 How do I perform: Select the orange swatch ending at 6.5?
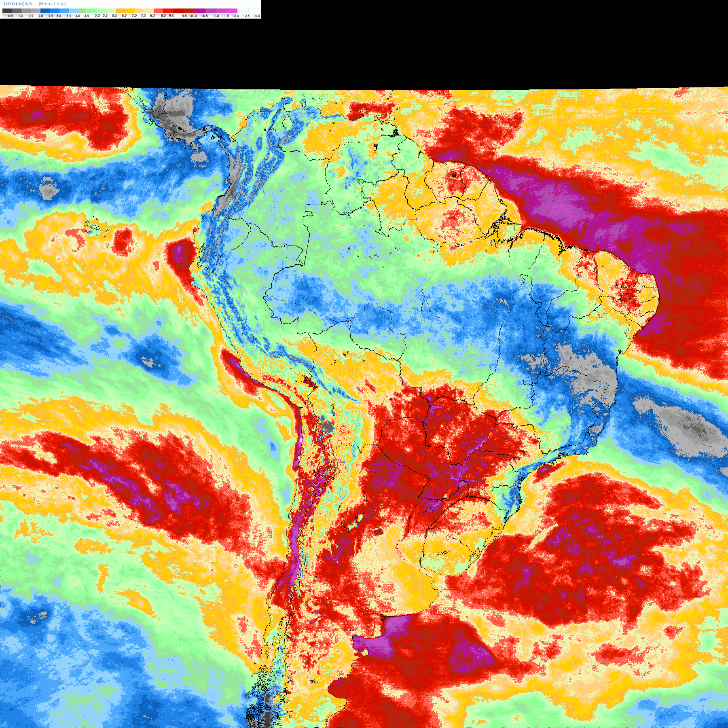click(x=120, y=11)
